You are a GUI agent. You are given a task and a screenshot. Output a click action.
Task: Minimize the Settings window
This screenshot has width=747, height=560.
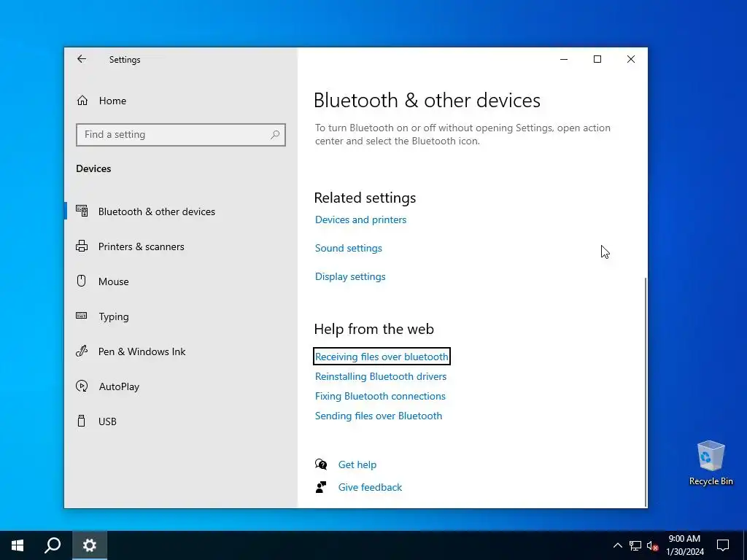tap(564, 59)
